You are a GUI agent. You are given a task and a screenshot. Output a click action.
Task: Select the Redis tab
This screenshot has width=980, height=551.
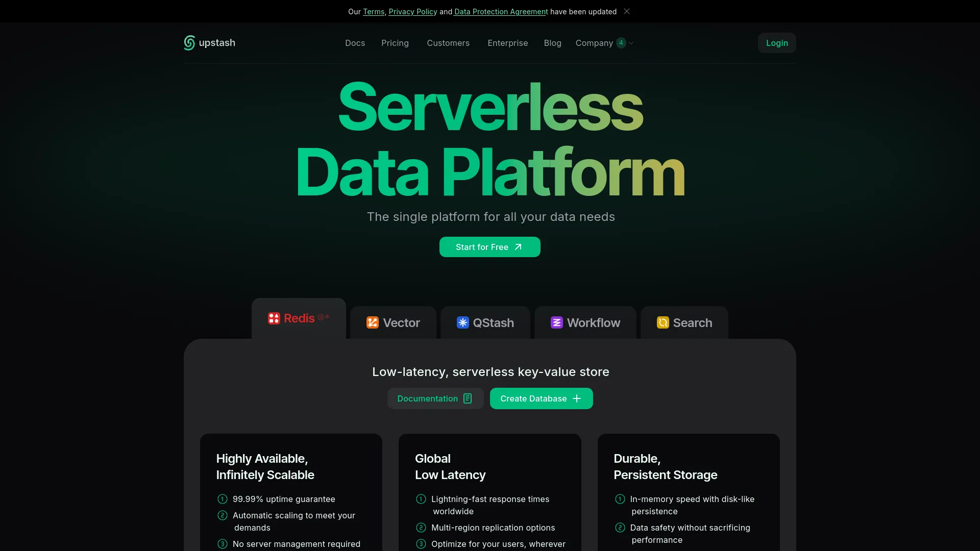[299, 318]
